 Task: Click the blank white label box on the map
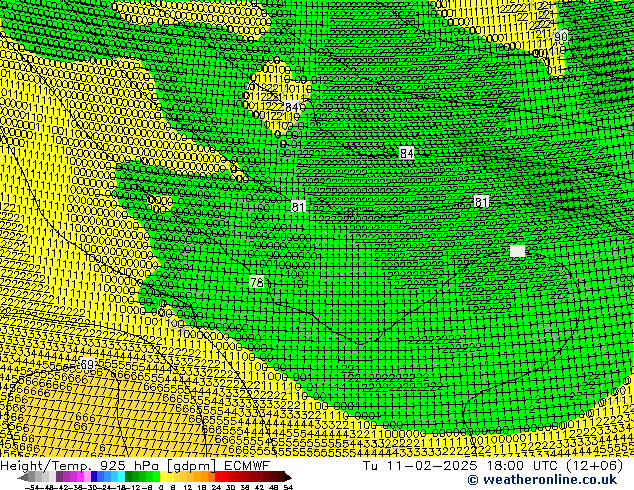click(x=518, y=251)
